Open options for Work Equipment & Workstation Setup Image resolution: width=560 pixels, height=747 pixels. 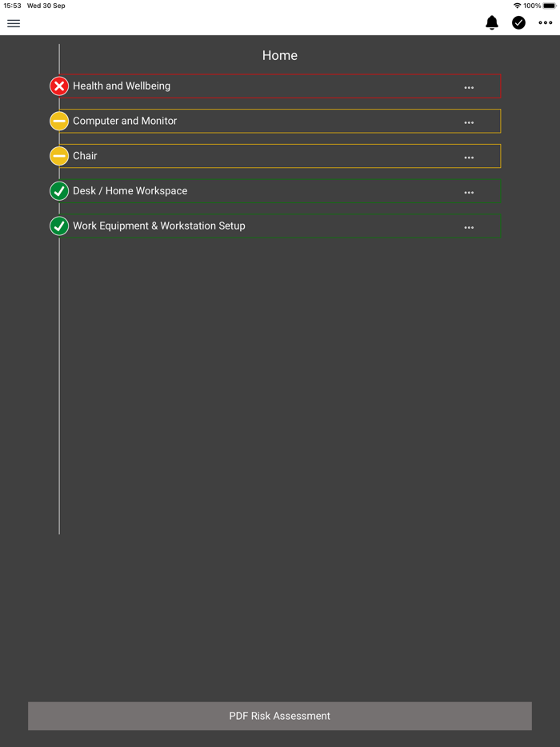(469, 228)
